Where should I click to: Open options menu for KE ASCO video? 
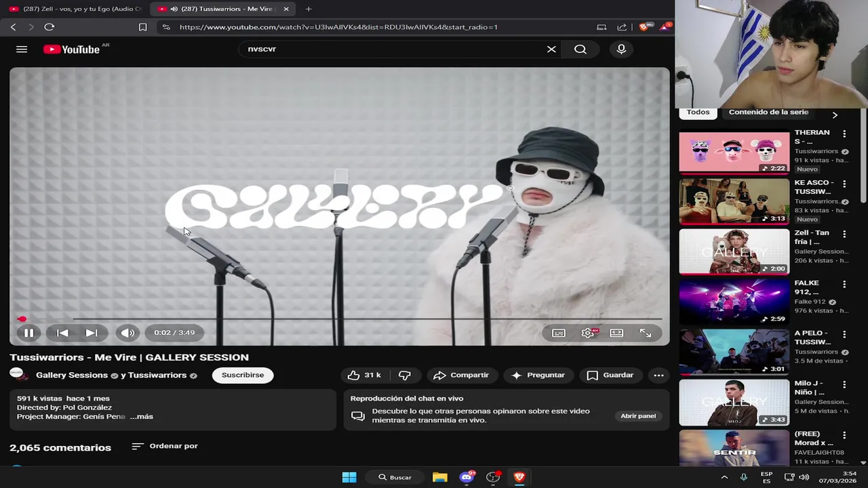coord(844,184)
